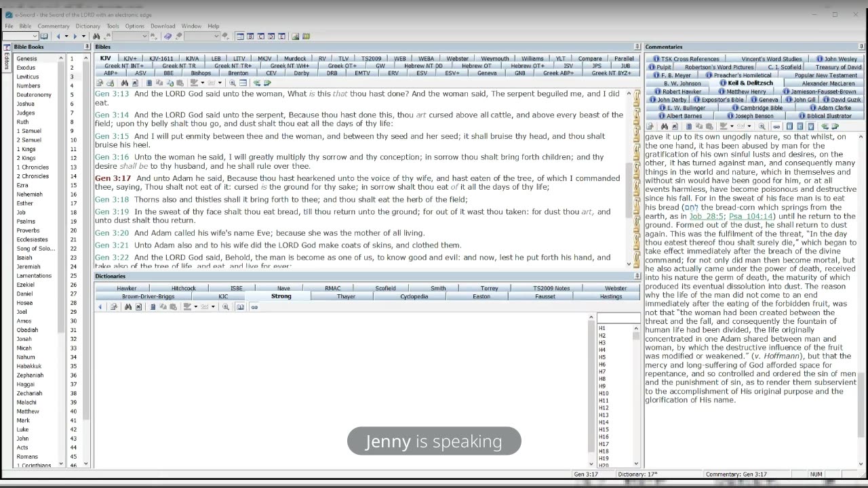Open the Download menu
The height and width of the screenshot is (488, 868).
coord(163,26)
